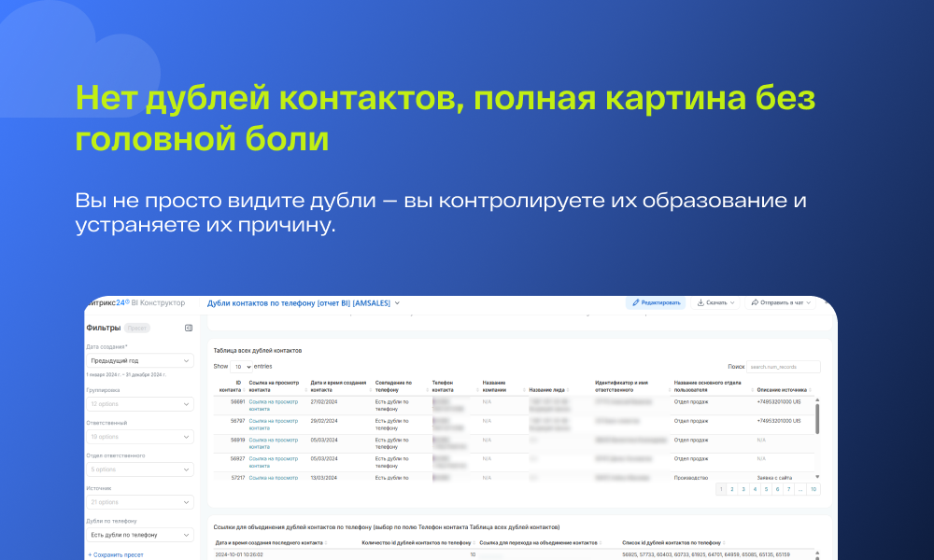Screen dimensions: 934x560
Task: Sort by Описание источника column
Action: pos(811,390)
